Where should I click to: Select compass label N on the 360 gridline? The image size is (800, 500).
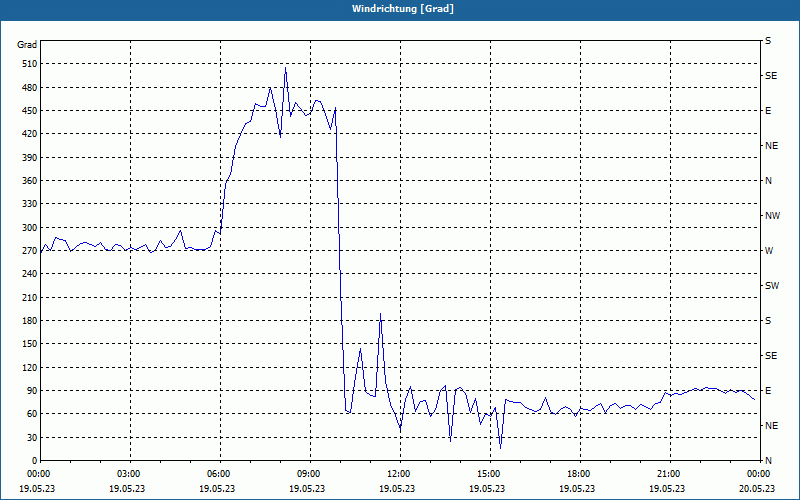[768, 181]
